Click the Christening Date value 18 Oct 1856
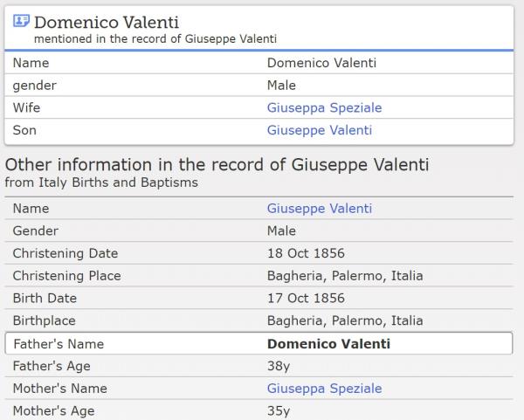Image resolution: width=524 pixels, height=420 pixels. (x=306, y=254)
